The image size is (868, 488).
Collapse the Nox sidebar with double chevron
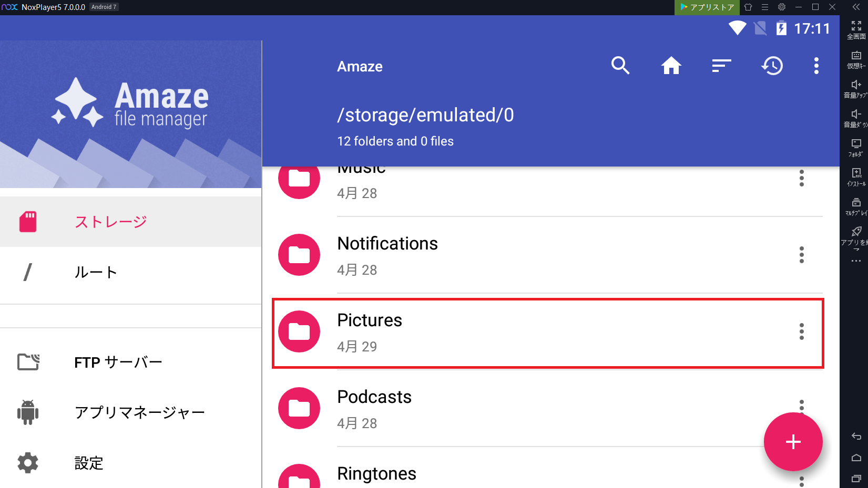pos(856,7)
